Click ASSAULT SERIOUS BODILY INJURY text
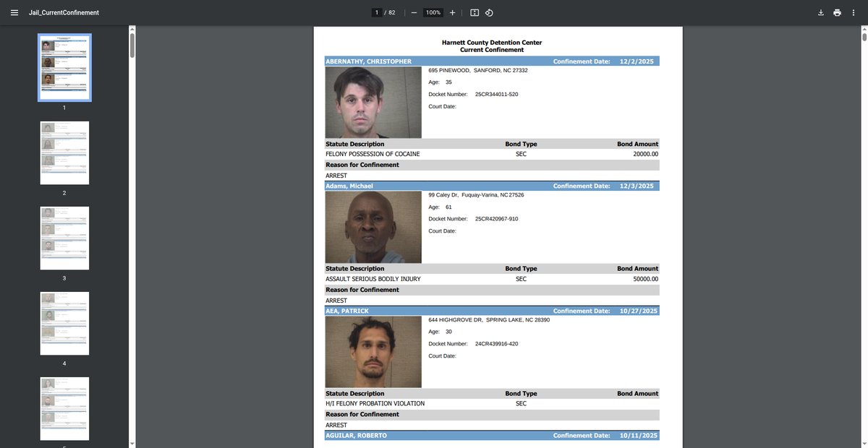868x448 pixels. tap(373, 279)
